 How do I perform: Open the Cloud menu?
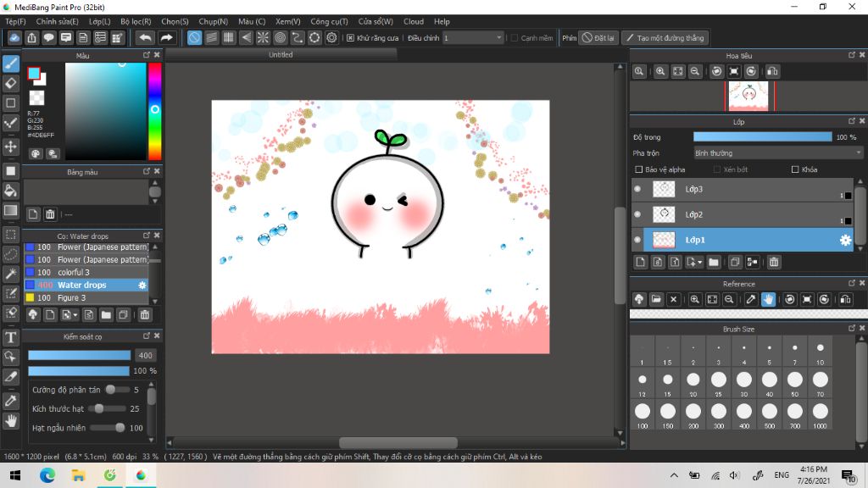[x=414, y=21]
